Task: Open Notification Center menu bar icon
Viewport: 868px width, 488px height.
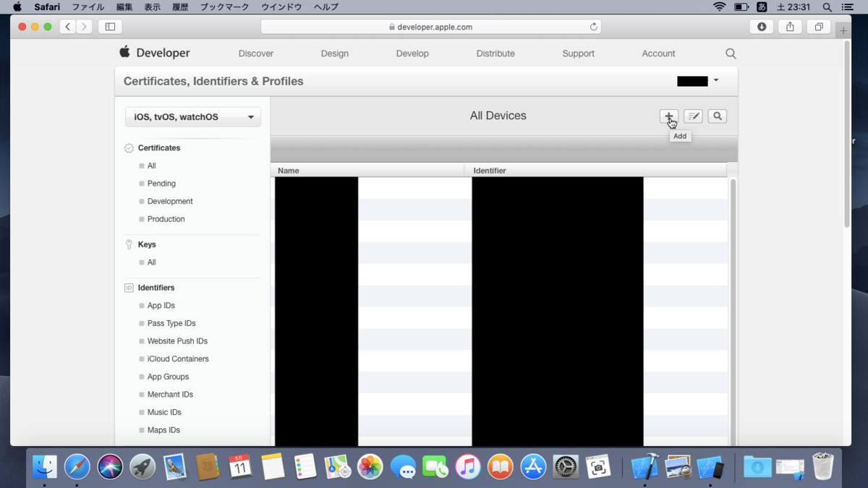Action: [x=848, y=7]
